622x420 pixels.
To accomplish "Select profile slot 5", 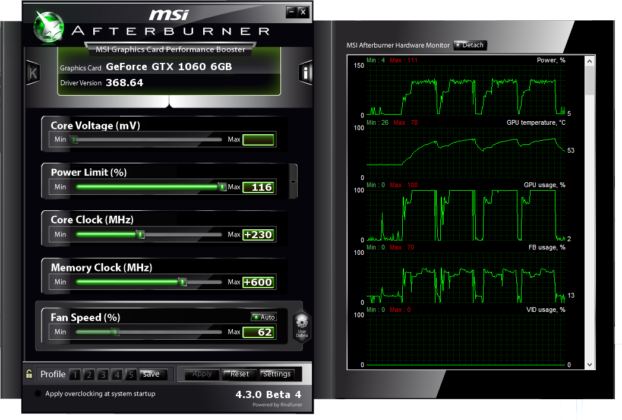I will 131,374.
